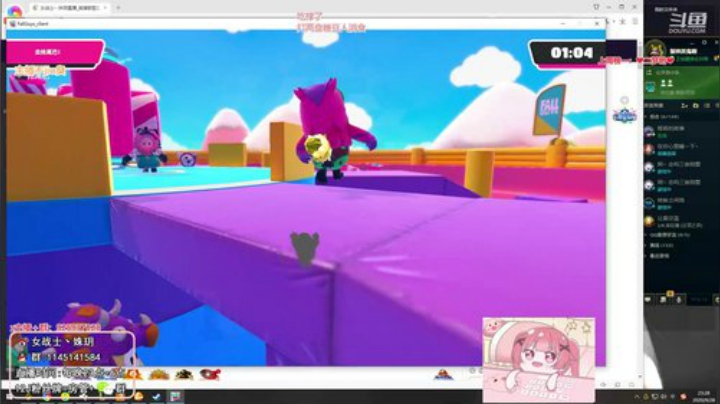Viewport: 720px width, 404px height.
Task: Click the add contact icon in chat panel toolbar
Action: click(685, 106)
